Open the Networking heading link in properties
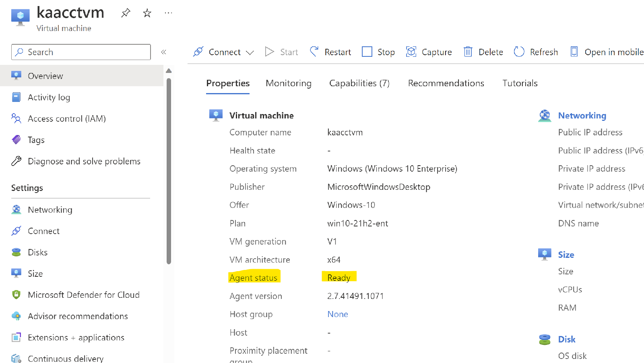The height and width of the screenshot is (363, 644). pyautogui.click(x=582, y=116)
